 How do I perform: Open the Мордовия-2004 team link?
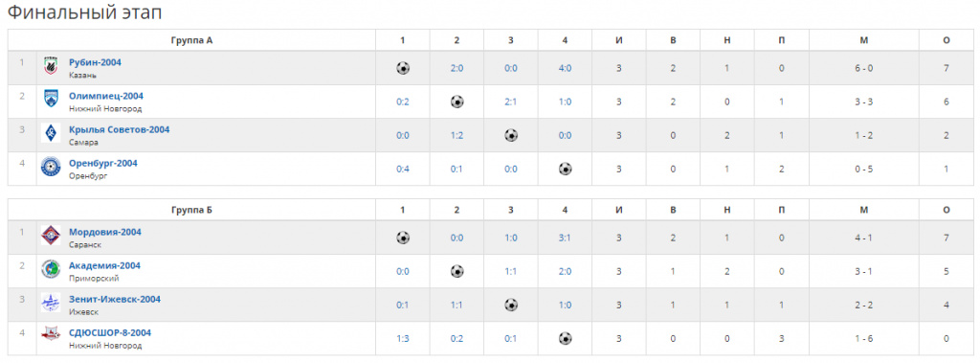pyautogui.click(x=105, y=232)
